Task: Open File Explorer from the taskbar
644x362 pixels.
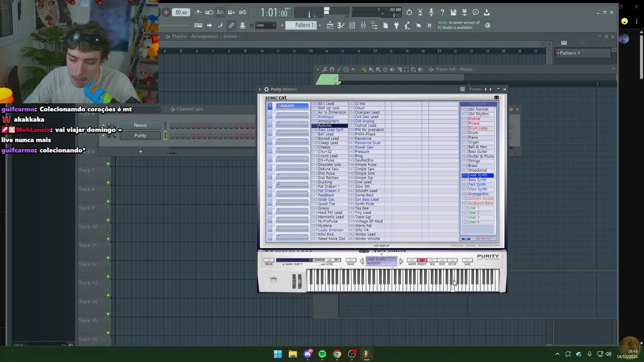Action: 292,354
